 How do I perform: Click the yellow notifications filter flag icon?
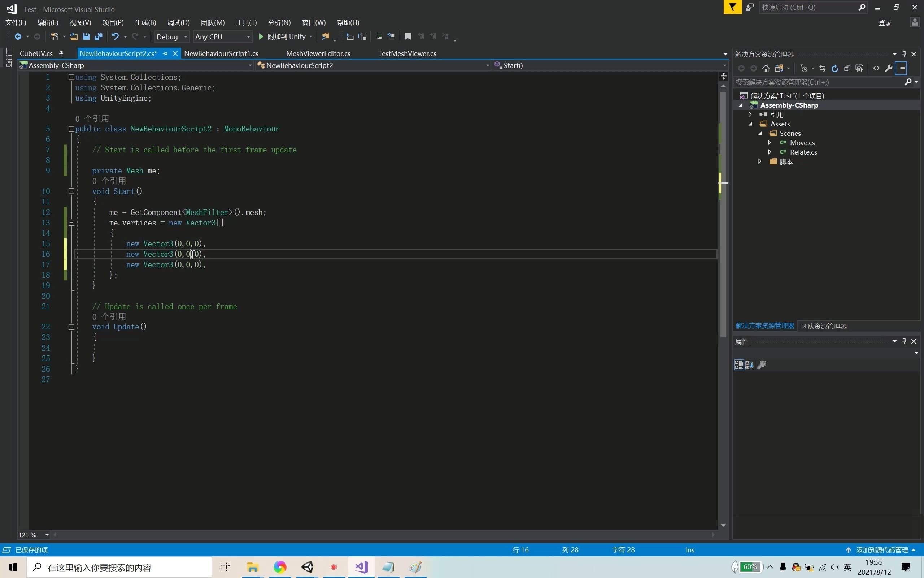732,7
